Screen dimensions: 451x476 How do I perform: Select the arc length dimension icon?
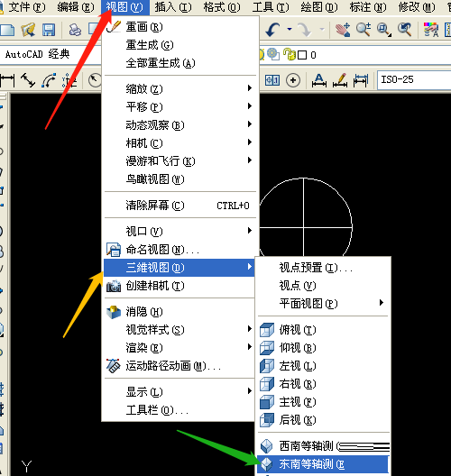pos(49,80)
